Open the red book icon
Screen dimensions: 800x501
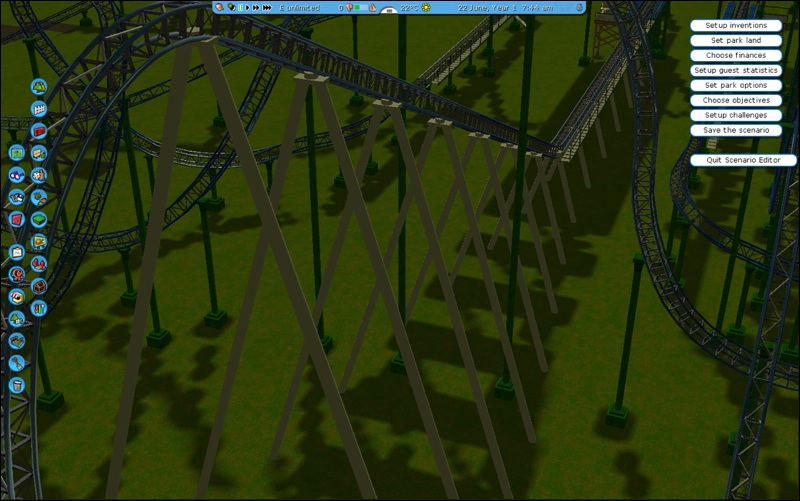point(17,219)
